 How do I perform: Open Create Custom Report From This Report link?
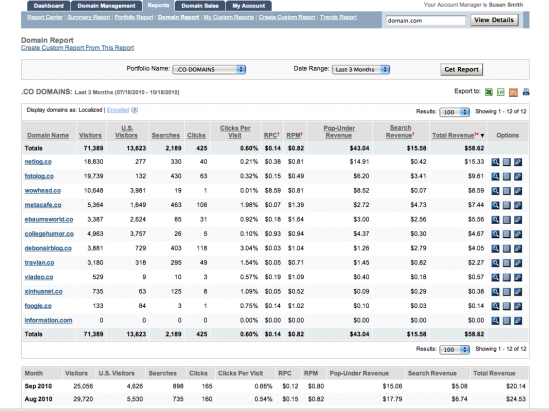[77, 48]
